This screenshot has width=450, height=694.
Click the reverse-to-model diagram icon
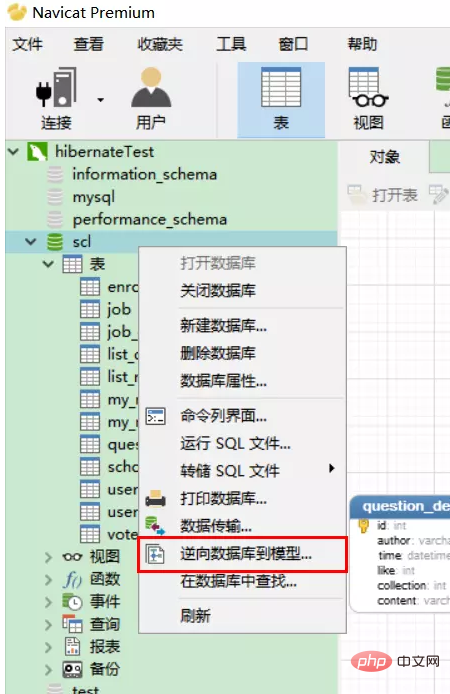[155, 554]
